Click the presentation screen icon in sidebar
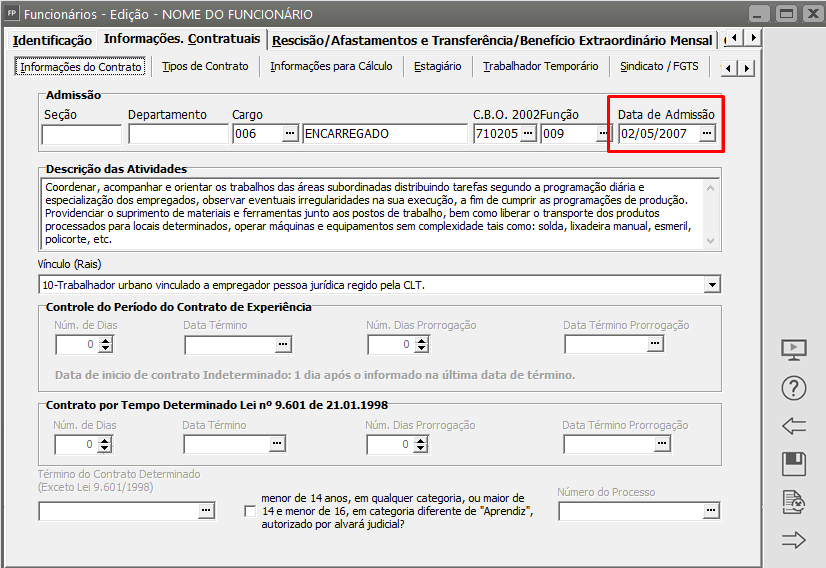Screen dimensions: 826x568 (794, 350)
